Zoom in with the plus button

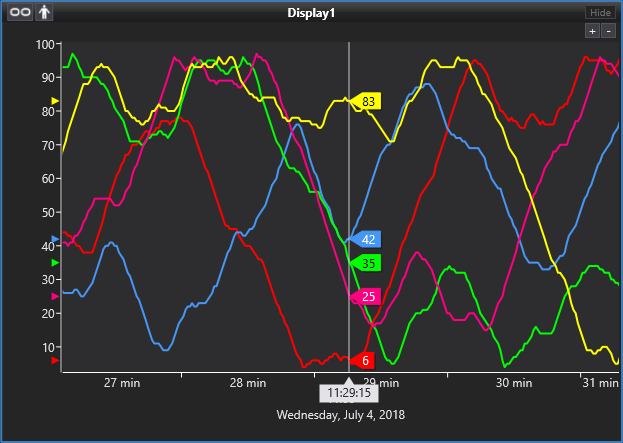[591, 31]
